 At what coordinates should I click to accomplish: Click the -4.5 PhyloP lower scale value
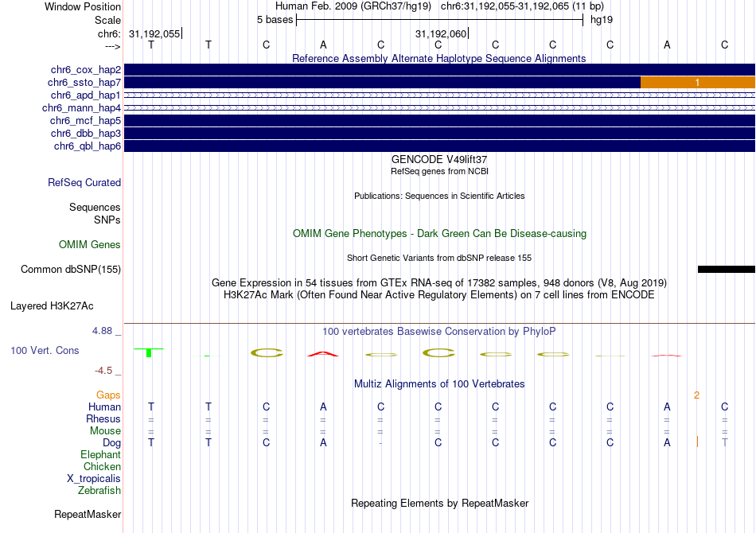[x=103, y=371]
